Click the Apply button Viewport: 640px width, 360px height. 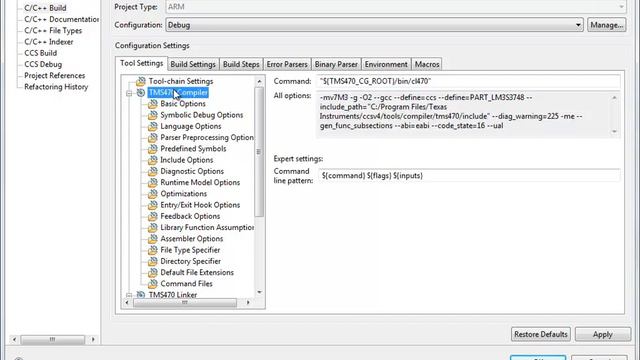(602, 334)
